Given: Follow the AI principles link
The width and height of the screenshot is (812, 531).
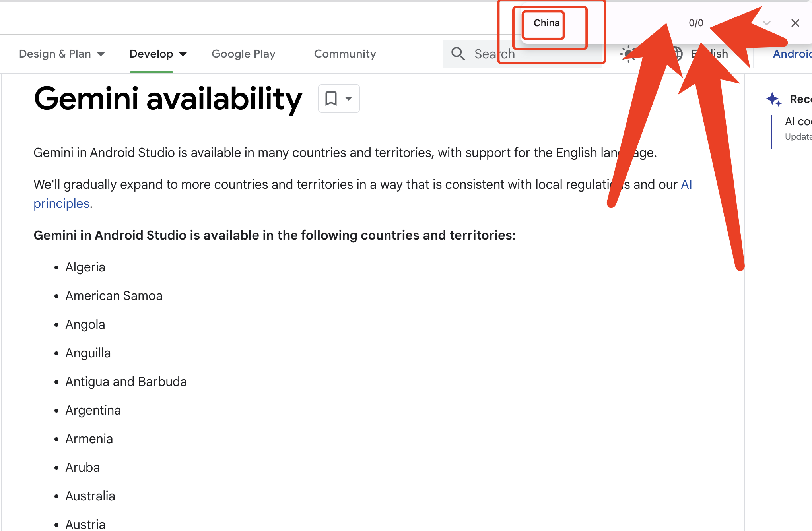Looking at the screenshot, I should 62,203.
